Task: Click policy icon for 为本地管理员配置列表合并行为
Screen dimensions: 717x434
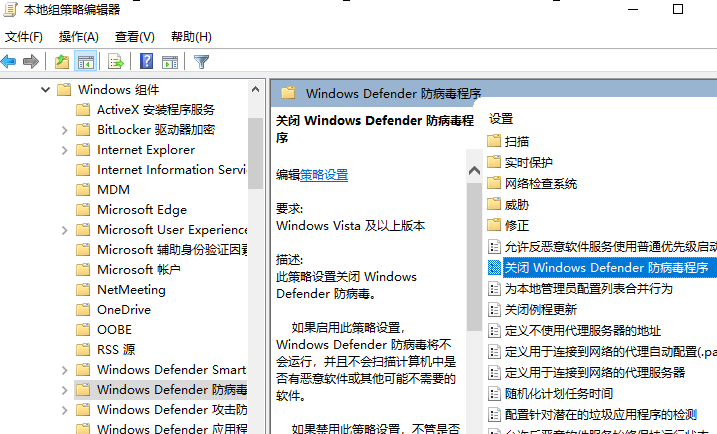Action: pyautogui.click(x=494, y=289)
